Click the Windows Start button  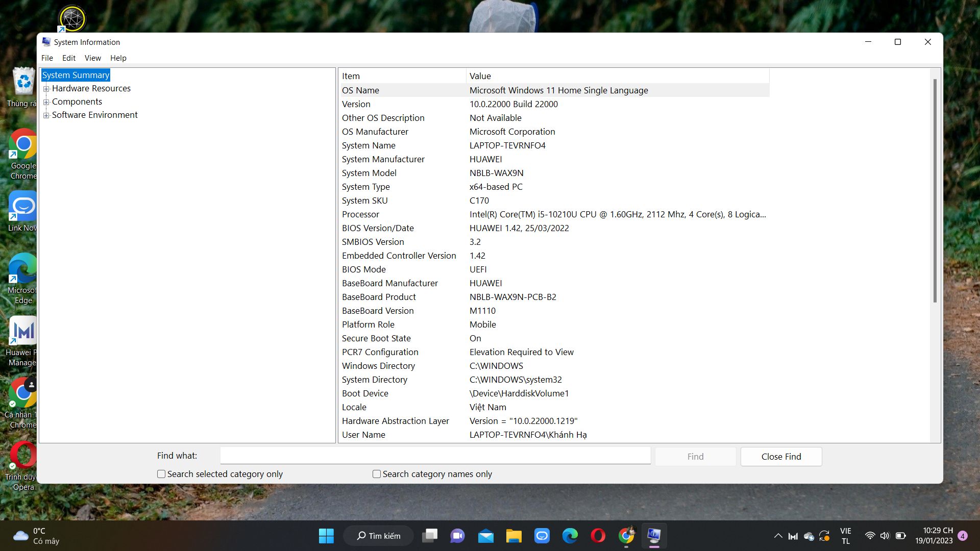(326, 536)
